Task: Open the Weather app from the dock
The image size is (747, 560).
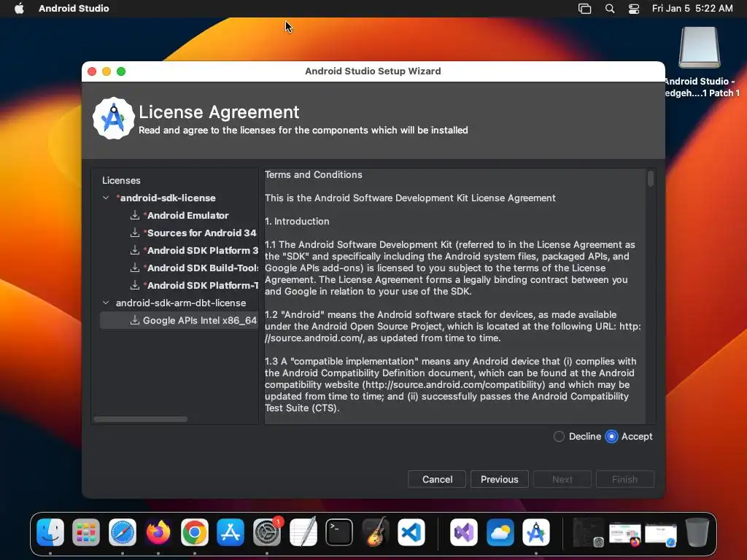Action: point(500,532)
